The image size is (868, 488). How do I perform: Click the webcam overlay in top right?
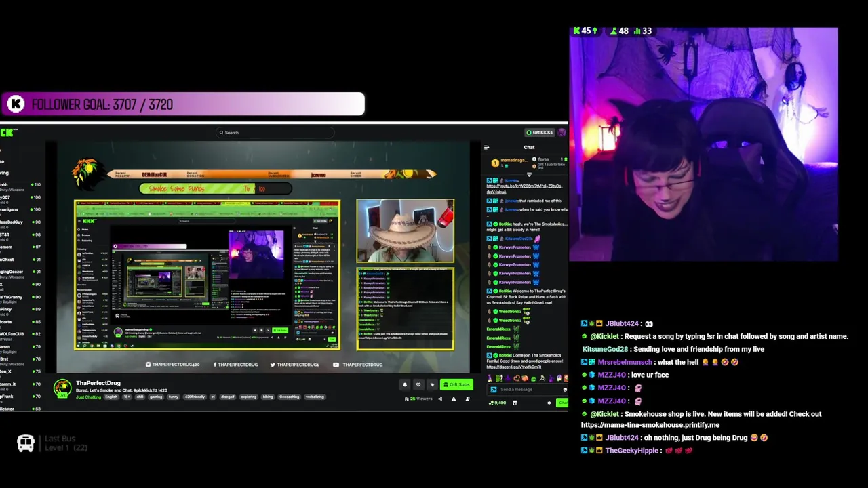click(703, 144)
